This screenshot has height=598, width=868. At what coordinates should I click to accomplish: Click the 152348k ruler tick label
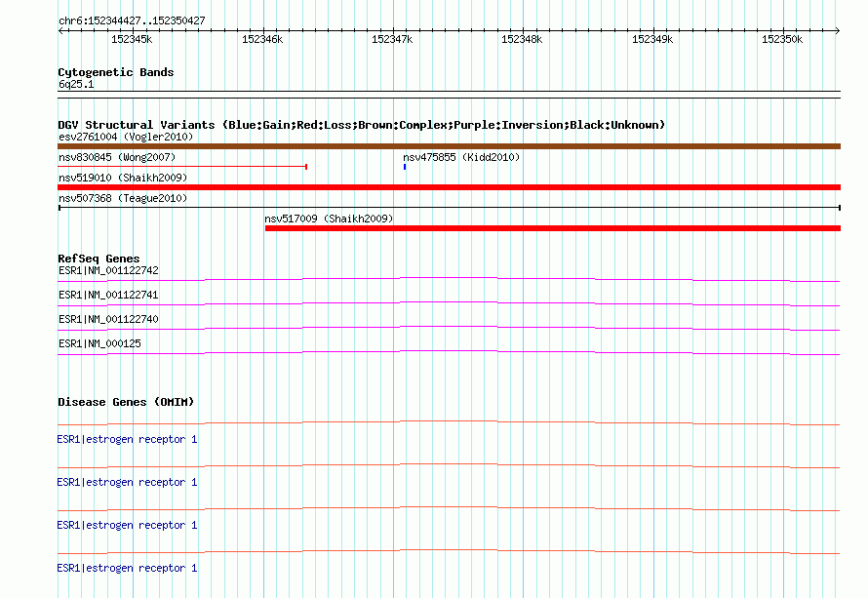coord(522,39)
